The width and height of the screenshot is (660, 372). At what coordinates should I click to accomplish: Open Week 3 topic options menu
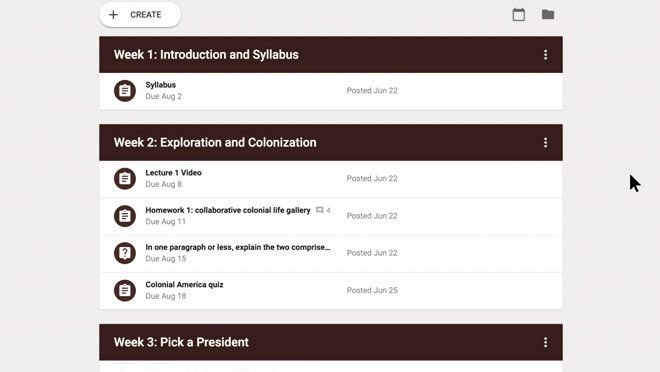pos(546,342)
